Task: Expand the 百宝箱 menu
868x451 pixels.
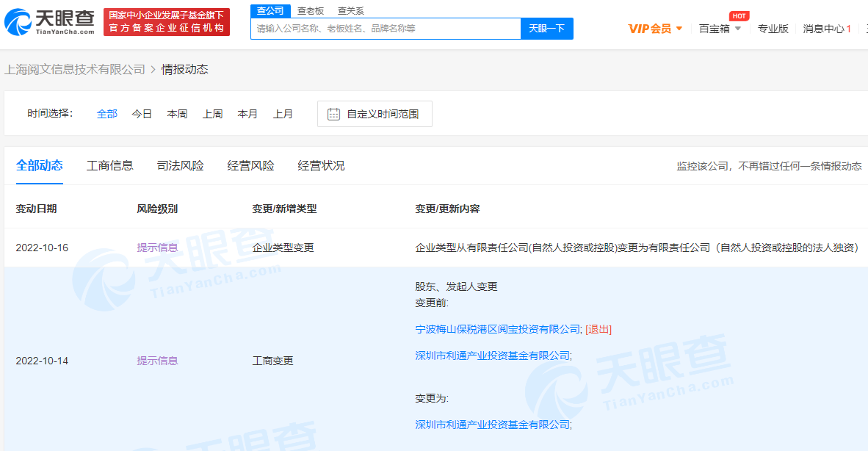Action: [720, 29]
